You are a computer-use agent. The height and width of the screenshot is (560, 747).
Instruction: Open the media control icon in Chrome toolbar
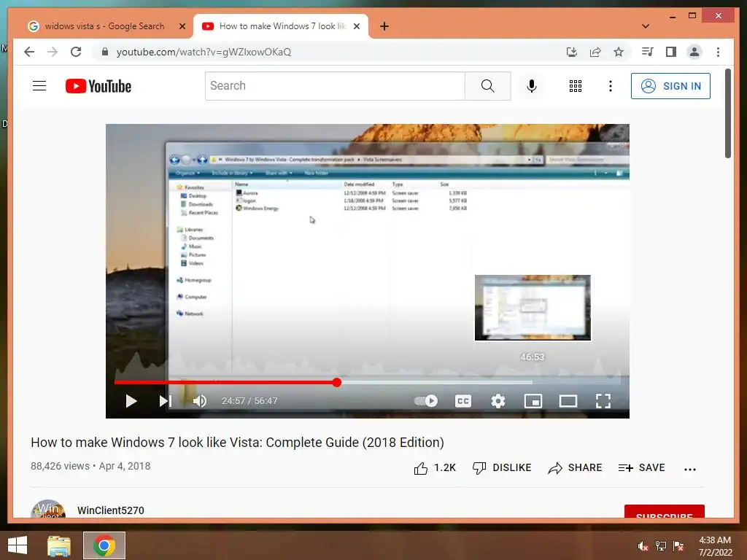pyautogui.click(x=648, y=52)
